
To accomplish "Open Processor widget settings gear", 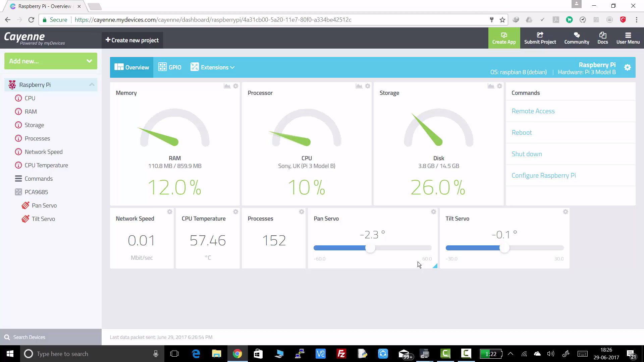I will pyautogui.click(x=368, y=86).
